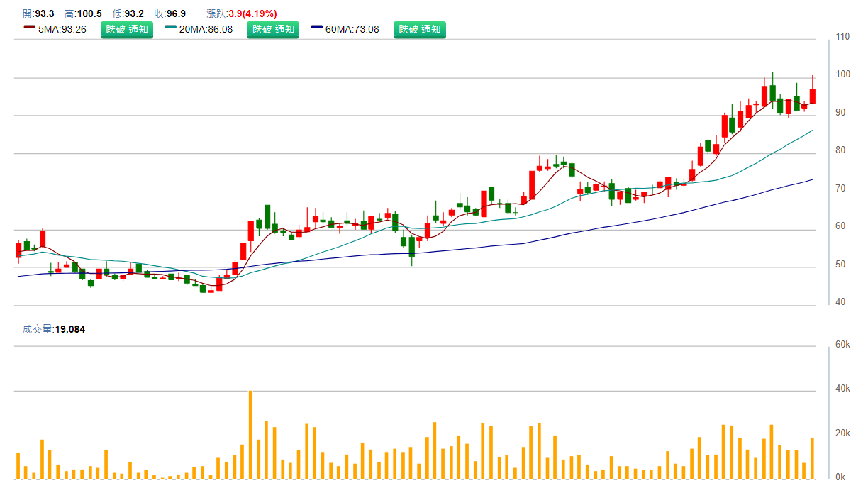Select the 5MA:93.26 legend label
This screenshot has width=868, height=488.
click(62, 29)
